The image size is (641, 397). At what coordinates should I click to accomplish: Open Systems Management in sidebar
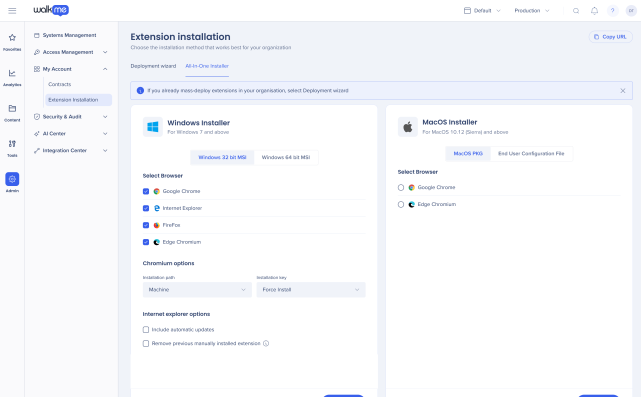(x=69, y=35)
